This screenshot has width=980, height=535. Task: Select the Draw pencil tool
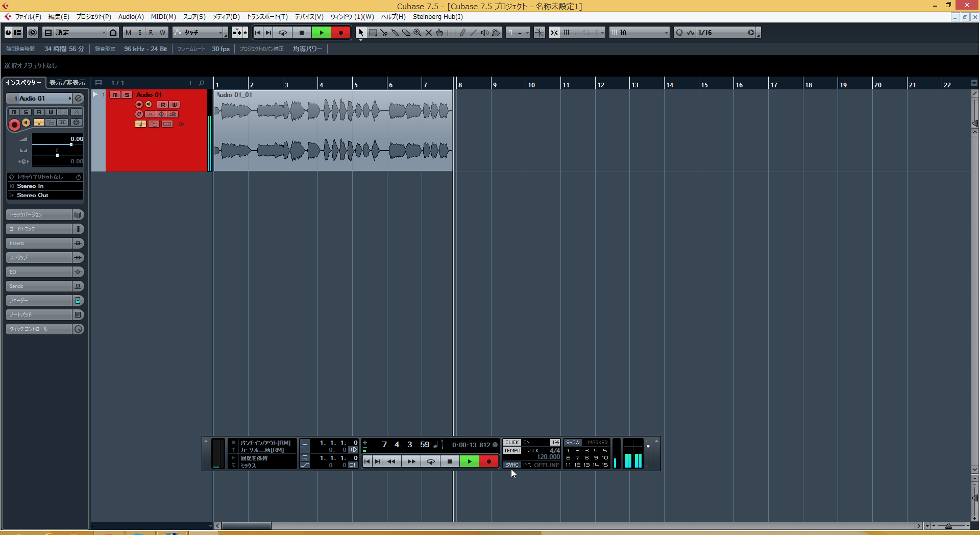[x=462, y=33]
